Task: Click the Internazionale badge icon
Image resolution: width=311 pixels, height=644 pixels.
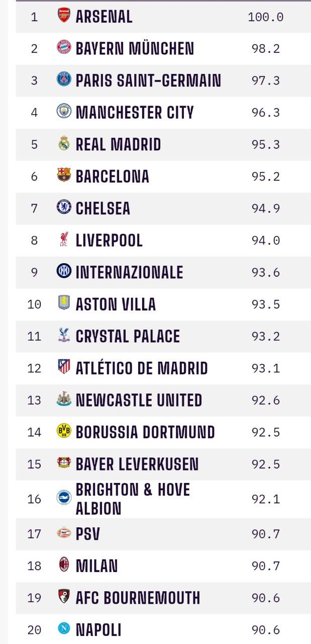Action: [x=64, y=271]
